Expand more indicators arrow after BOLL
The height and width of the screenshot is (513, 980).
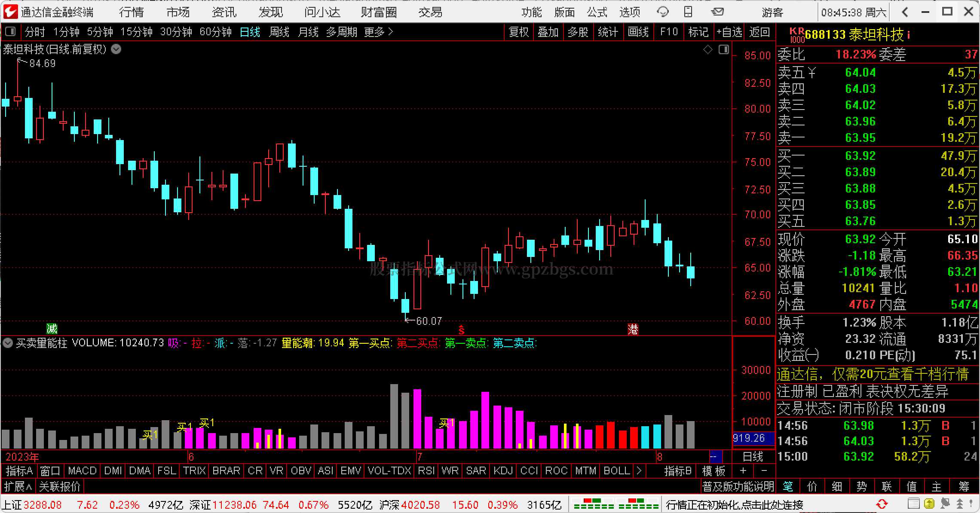[x=639, y=470]
